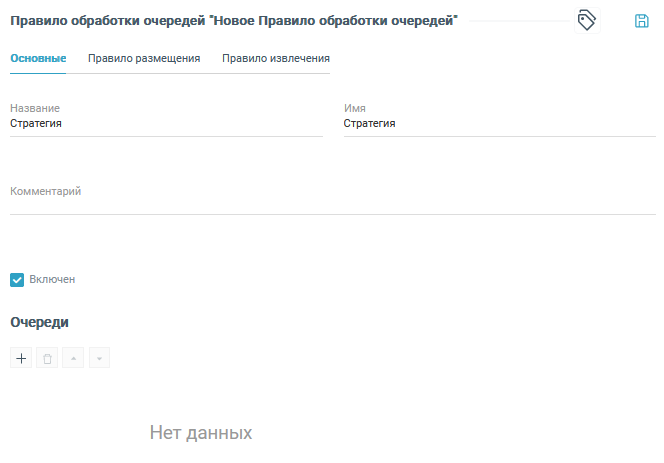This screenshot has width=664, height=463.
Task: Click the rule title heading text
Action: 234,20
